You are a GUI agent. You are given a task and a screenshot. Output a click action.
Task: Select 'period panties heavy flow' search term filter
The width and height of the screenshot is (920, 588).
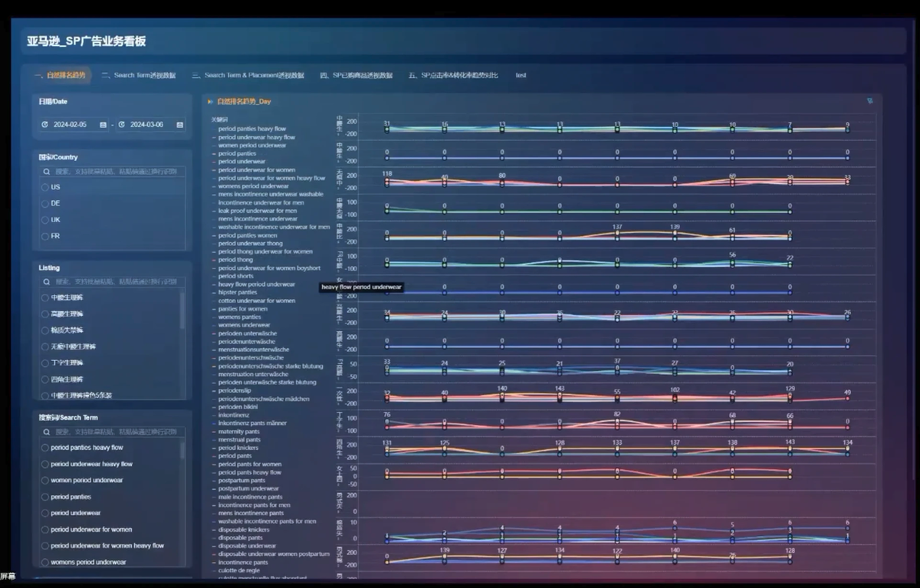(x=45, y=448)
